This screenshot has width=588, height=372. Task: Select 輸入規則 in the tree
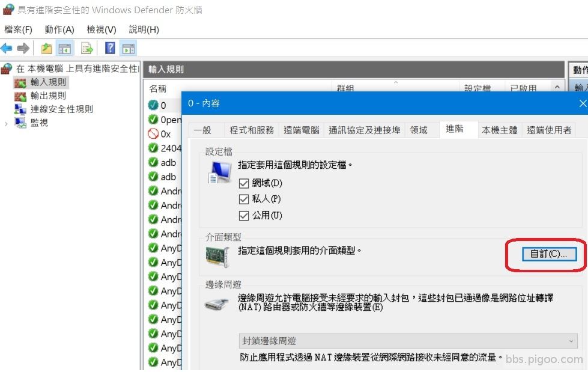pos(48,82)
